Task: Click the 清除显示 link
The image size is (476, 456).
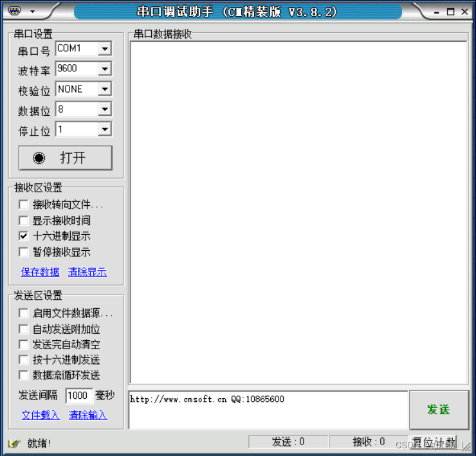Action: click(x=87, y=271)
